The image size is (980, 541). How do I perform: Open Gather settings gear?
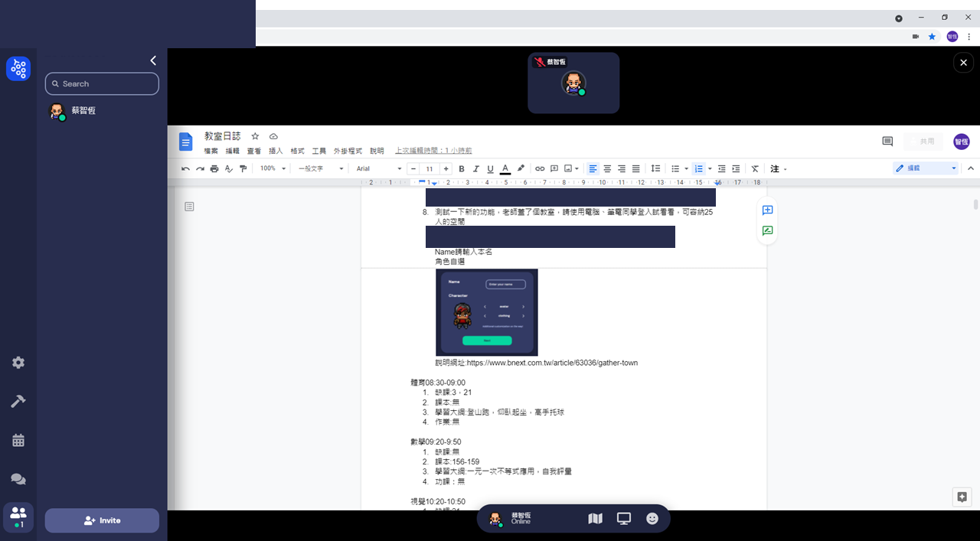pyautogui.click(x=18, y=363)
